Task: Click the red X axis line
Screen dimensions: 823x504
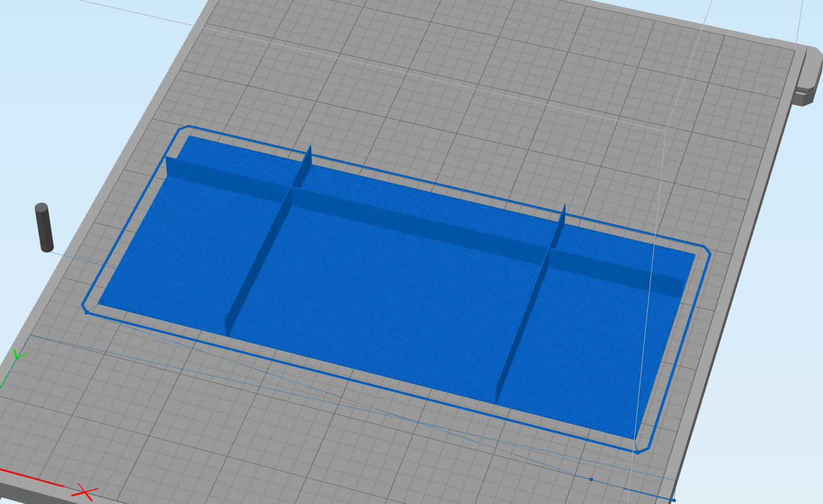Action: 32,477
